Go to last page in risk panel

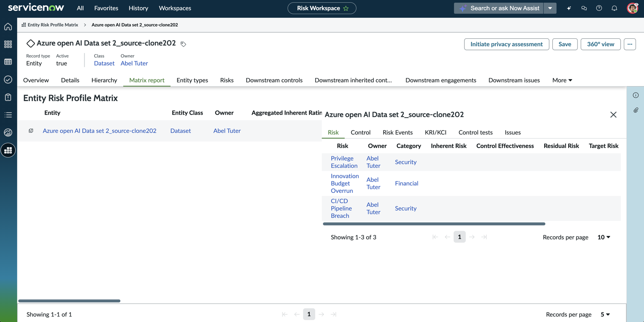tap(484, 237)
